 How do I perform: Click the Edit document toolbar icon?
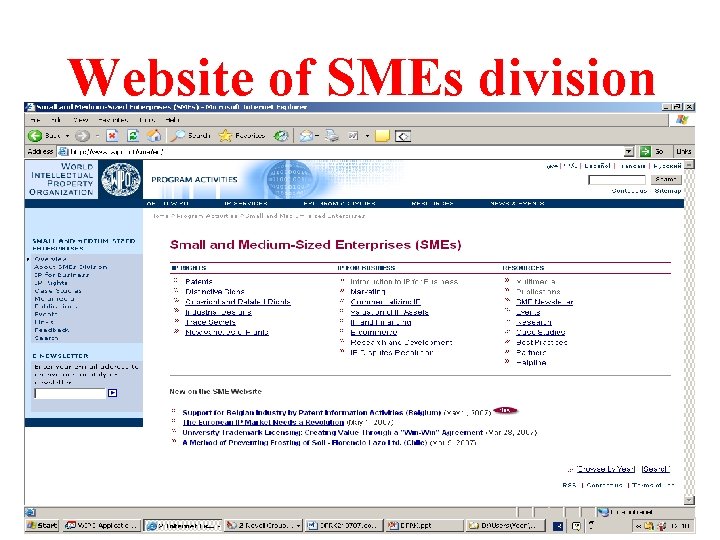click(353, 135)
